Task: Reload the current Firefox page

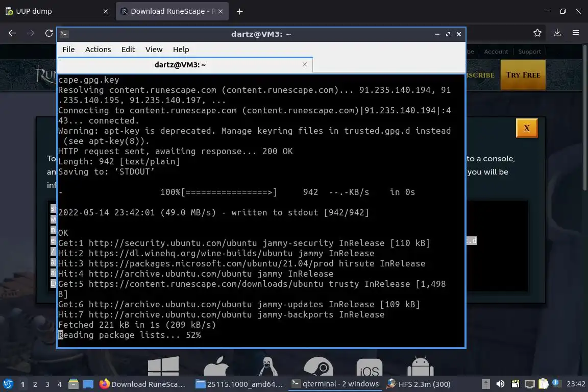Action: (49, 33)
